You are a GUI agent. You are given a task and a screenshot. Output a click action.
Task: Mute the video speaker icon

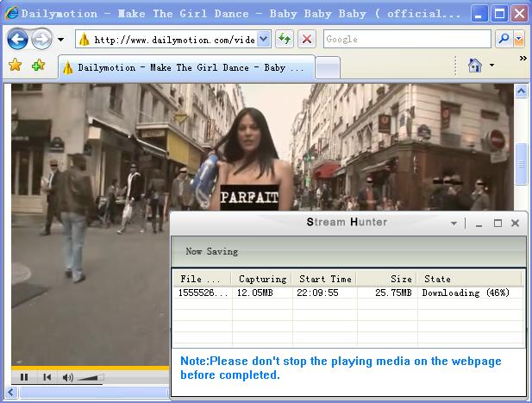click(67, 377)
